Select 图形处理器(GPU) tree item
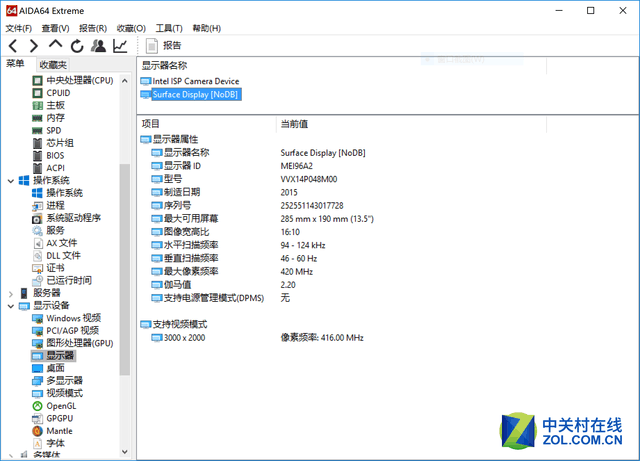 pyautogui.click(x=73, y=343)
